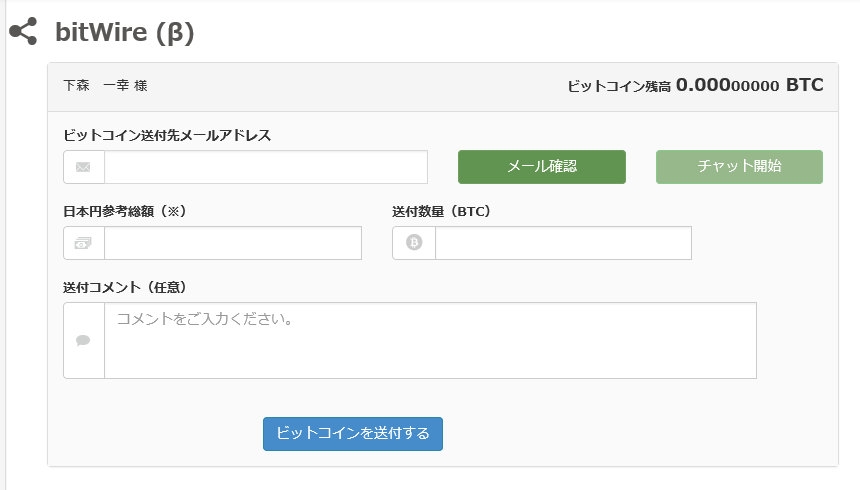Viewport: 860px width, 490px height.
Task: Focus the 日本円参考総額 amount input
Action: point(232,243)
